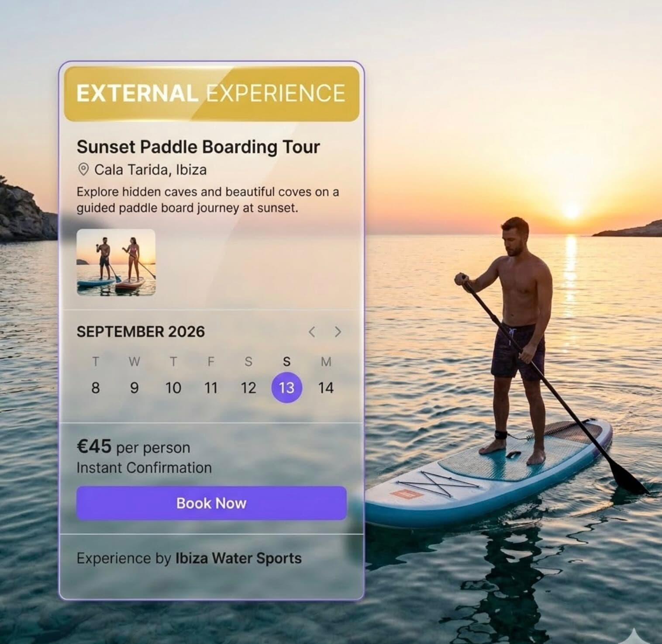Viewport: 662px width, 644px height.
Task: Click the External Experience gold banner
Action: (211, 93)
